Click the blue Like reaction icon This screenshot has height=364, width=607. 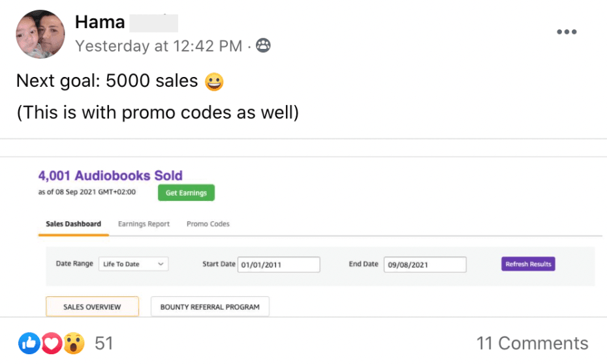point(29,343)
